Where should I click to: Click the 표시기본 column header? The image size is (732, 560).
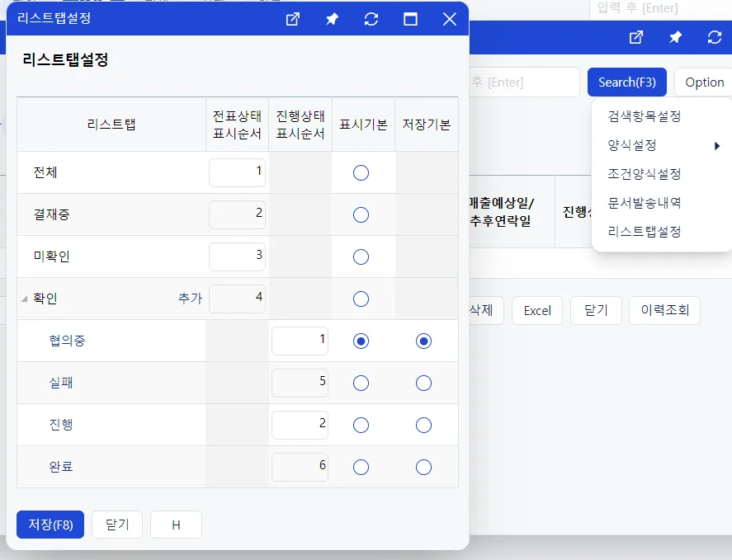pyautogui.click(x=363, y=125)
